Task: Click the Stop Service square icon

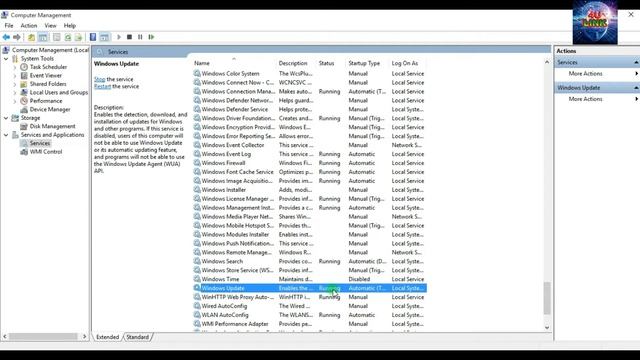Action: 129,37
